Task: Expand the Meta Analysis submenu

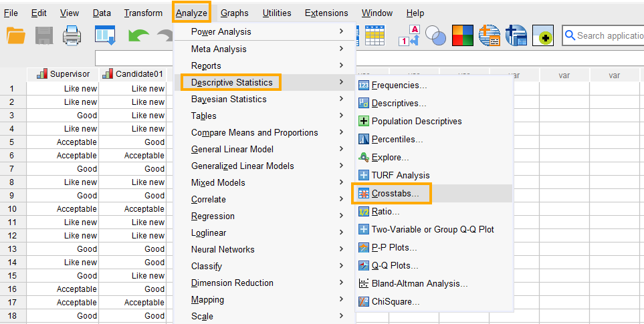Action: click(x=265, y=49)
